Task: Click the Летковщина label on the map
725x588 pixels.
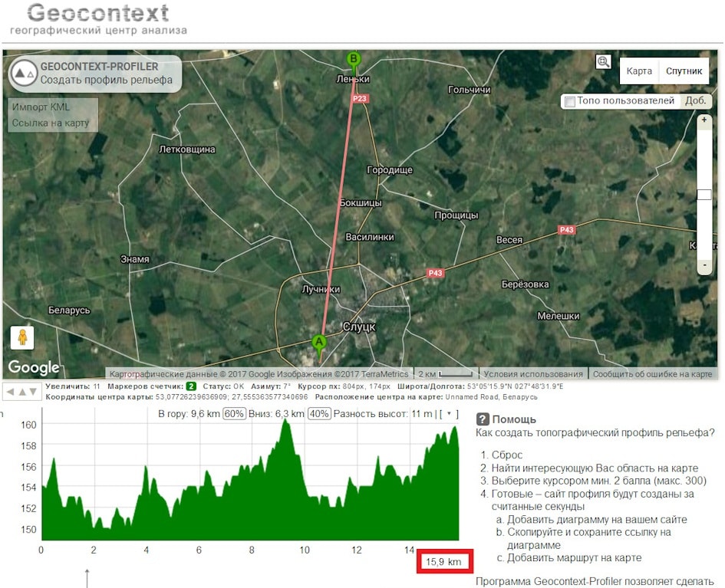Action: [186, 149]
